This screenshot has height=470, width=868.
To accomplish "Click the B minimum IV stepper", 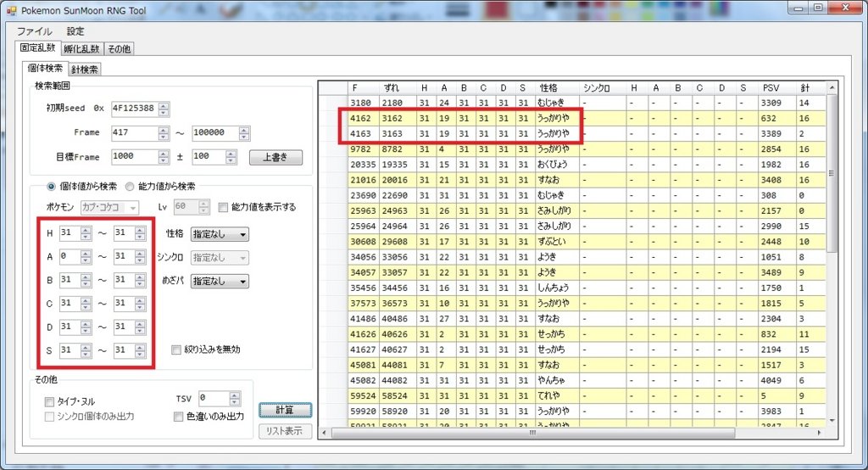I will tap(86, 280).
